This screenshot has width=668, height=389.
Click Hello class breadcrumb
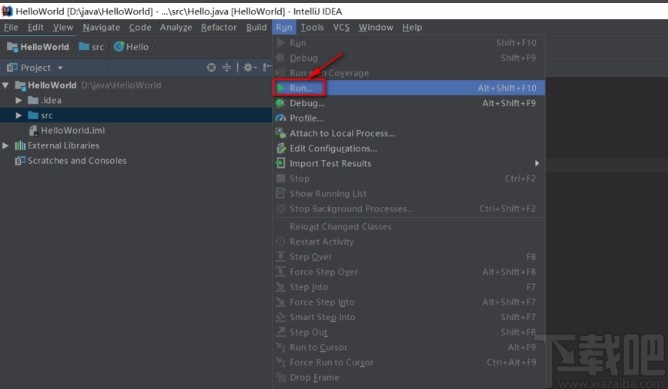(131, 47)
